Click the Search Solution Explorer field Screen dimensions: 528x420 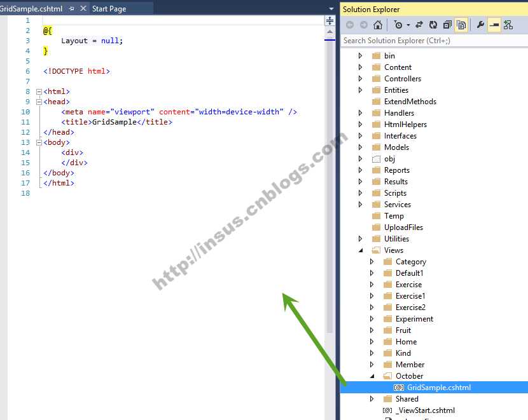click(x=434, y=41)
